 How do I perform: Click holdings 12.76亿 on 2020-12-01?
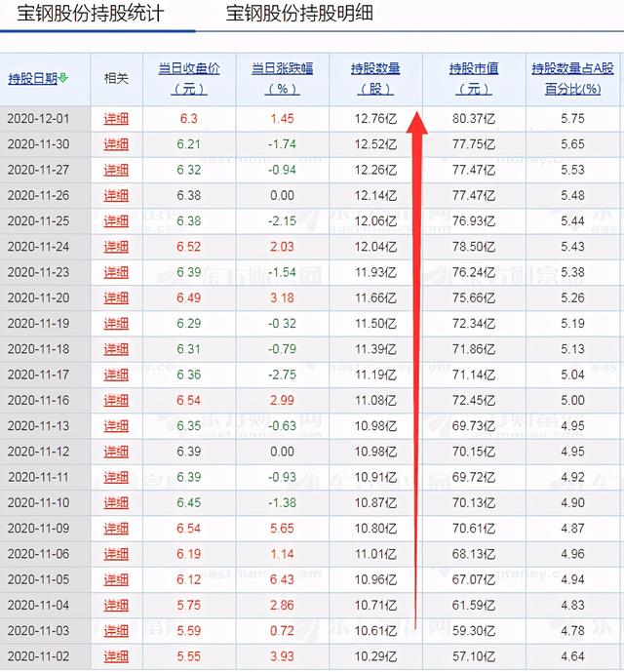click(375, 119)
